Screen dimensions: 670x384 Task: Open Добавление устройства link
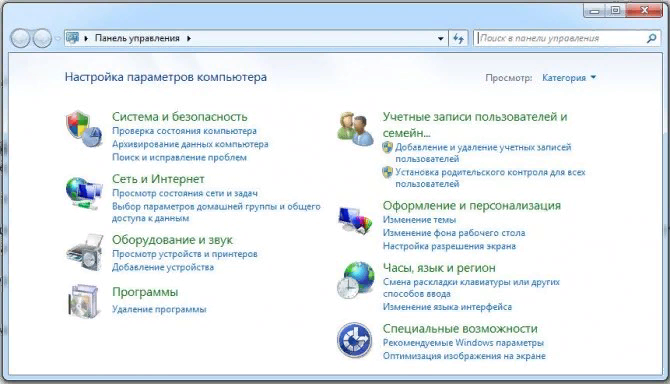click(163, 267)
